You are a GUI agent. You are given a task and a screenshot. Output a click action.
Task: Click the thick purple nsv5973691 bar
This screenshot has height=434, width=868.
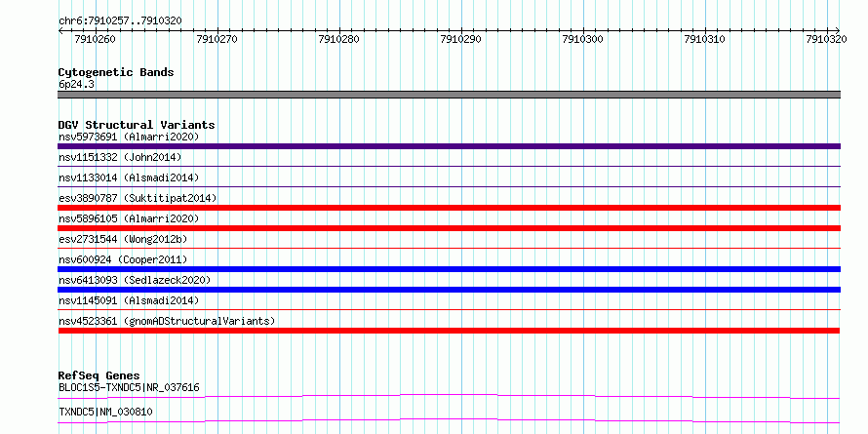[x=449, y=146]
